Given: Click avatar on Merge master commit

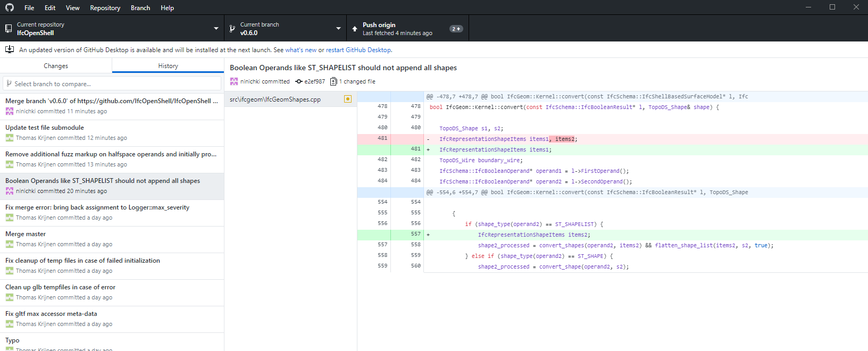Looking at the screenshot, I should click(10, 244).
